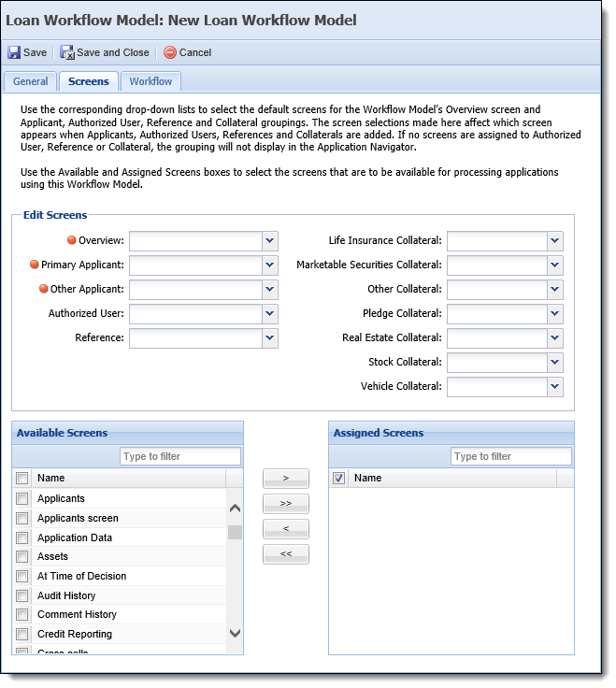Expand the Other Collateral dropdown
This screenshot has width=616, height=688.
555,290
